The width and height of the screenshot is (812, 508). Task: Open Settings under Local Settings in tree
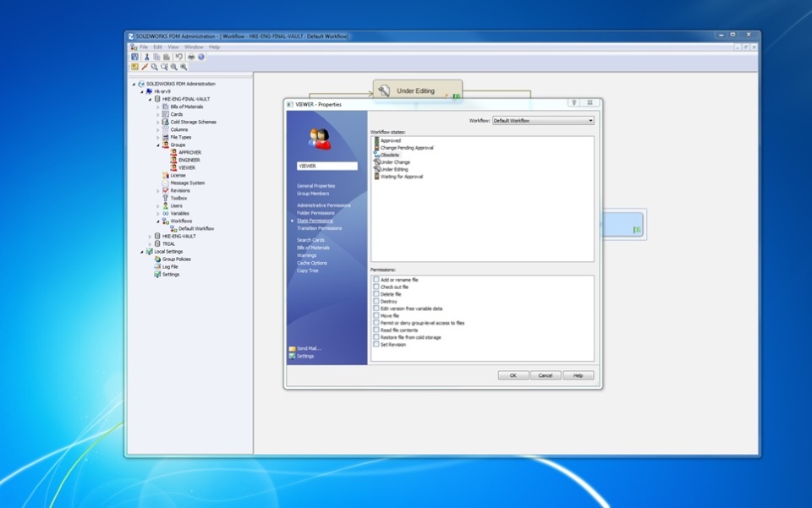tap(170, 275)
